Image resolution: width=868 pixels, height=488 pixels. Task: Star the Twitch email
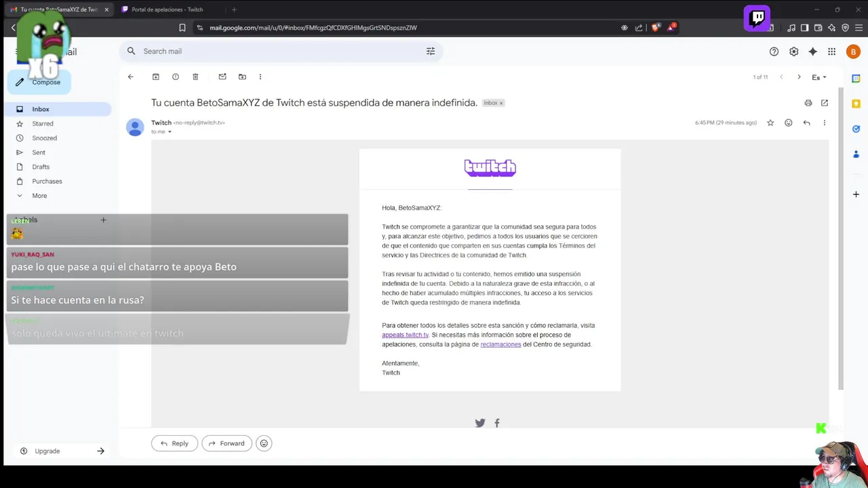point(770,123)
